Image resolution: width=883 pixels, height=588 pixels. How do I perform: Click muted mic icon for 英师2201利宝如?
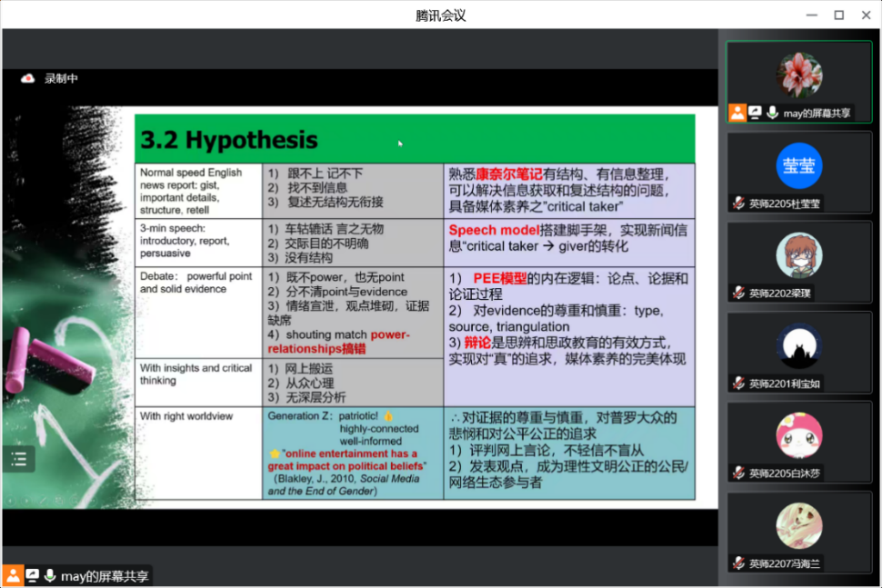point(739,384)
